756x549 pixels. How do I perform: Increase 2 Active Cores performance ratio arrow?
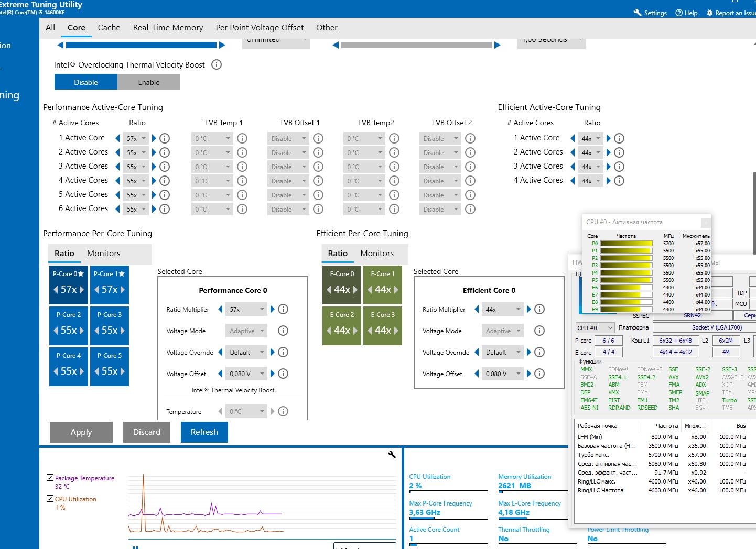pos(154,152)
